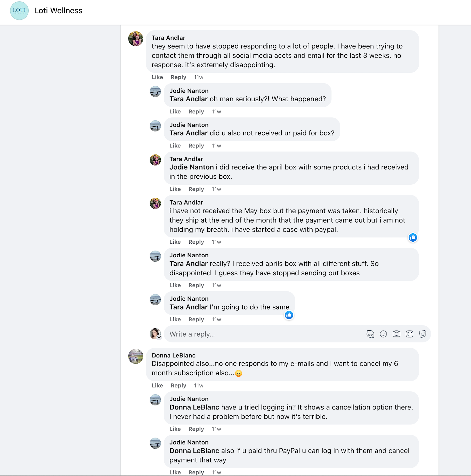471x476 pixels.
Task: Open the GIF picker in reply box
Action: tap(410, 334)
